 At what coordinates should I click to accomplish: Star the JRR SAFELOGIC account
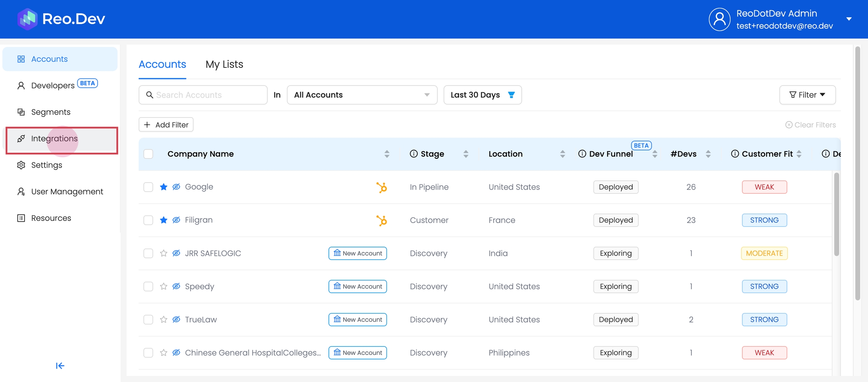tap(164, 253)
